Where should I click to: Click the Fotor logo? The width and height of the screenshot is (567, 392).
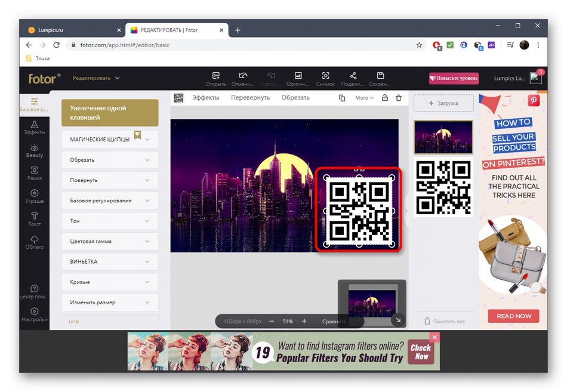tap(45, 79)
